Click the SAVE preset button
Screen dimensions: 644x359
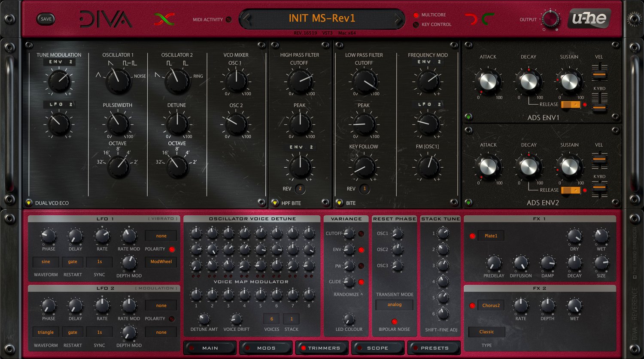pyautogui.click(x=46, y=19)
